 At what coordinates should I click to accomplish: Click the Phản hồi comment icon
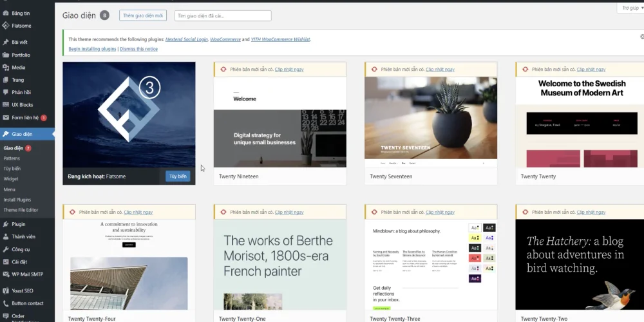[x=5, y=92]
